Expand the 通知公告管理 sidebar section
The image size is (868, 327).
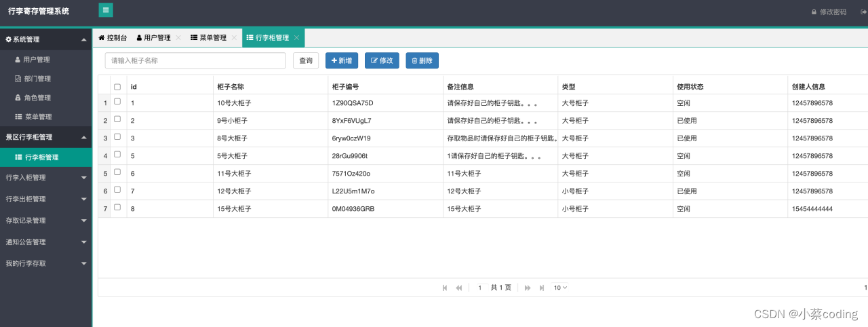pyautogui.click(x=45, y=242)
